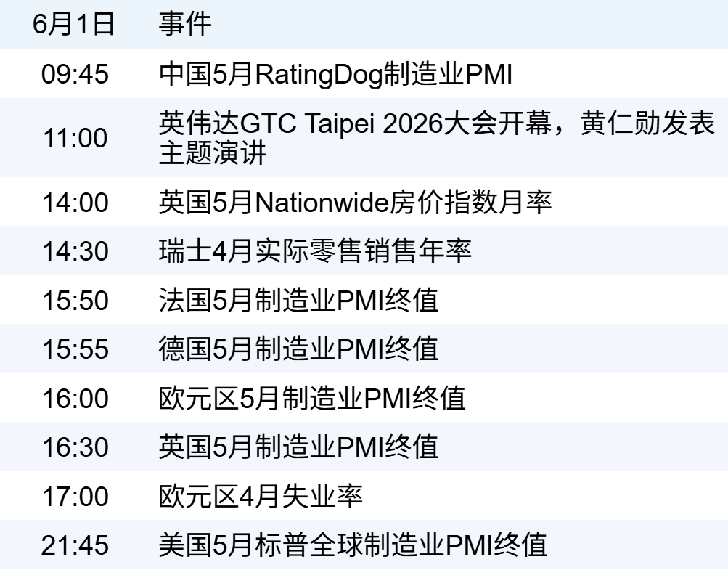
Task: Select the 17:00 time cell
Action: pos(75,496)
